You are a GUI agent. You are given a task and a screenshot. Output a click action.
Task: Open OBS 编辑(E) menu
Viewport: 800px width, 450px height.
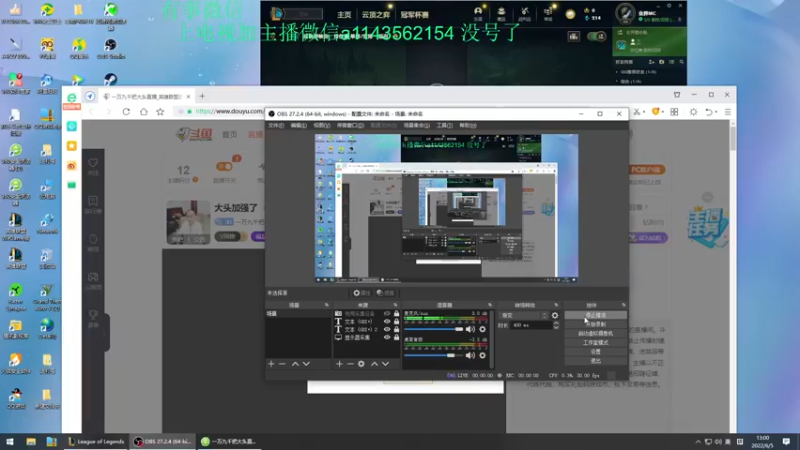point(298,126)
